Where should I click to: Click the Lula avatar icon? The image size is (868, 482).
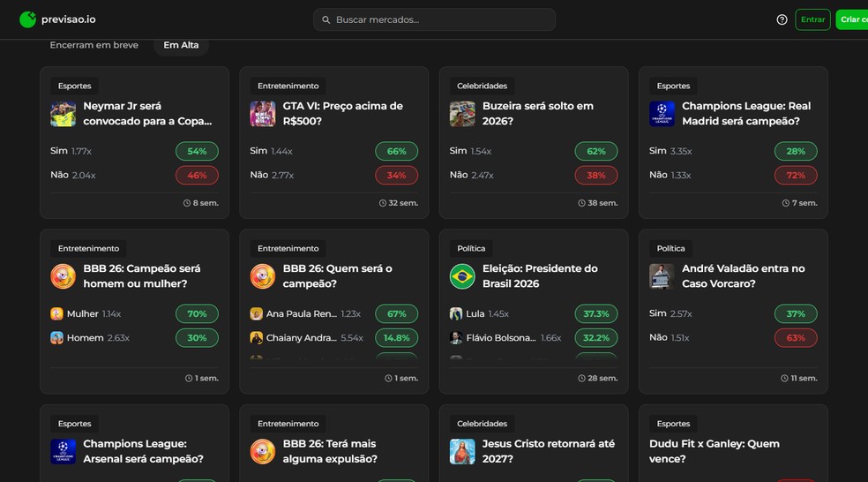tap(455, 313)
